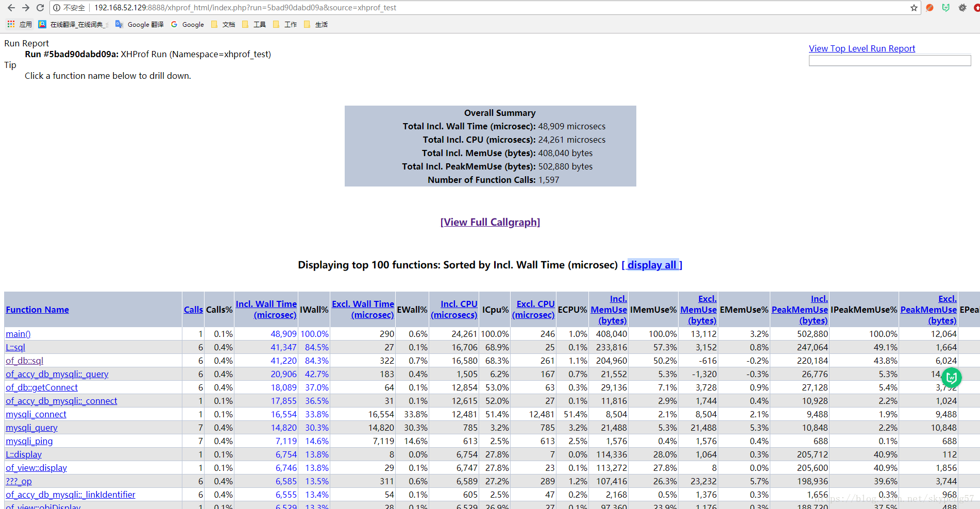Click the 48,909 wall time value for main()

[x=283, y=334]
